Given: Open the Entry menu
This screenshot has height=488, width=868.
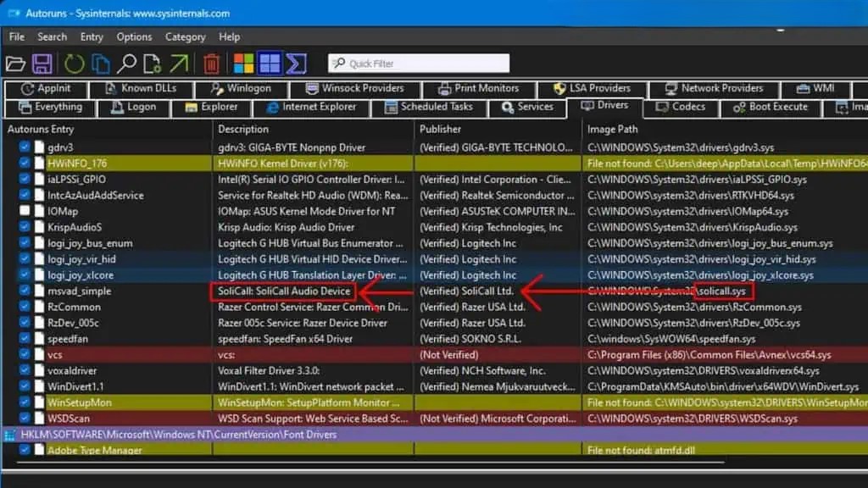Looking at the screenshot, I should (x=92, y=37).
